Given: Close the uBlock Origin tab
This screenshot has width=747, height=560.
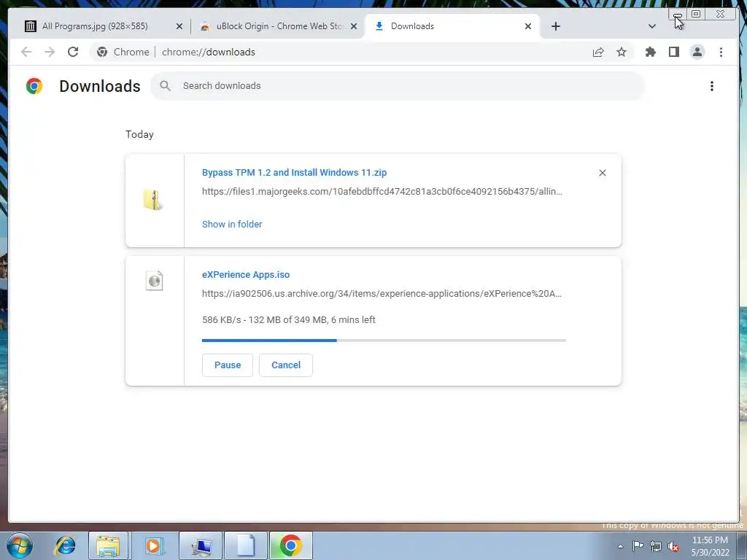Looking at the screenshot, I should coord(354,26).
